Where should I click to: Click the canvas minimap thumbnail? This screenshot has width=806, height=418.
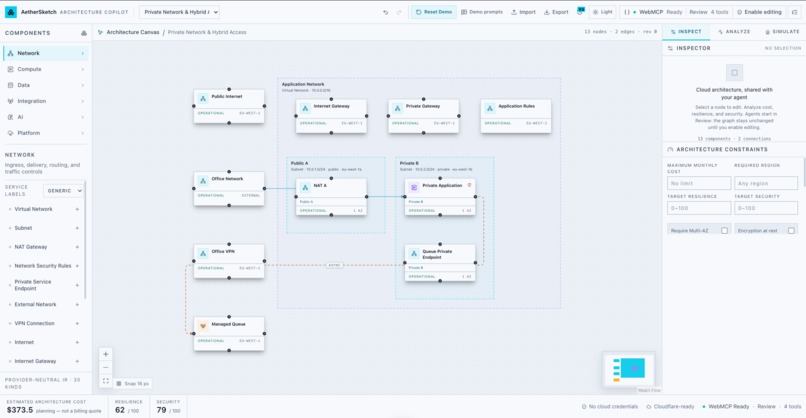[x=628, y=369]
